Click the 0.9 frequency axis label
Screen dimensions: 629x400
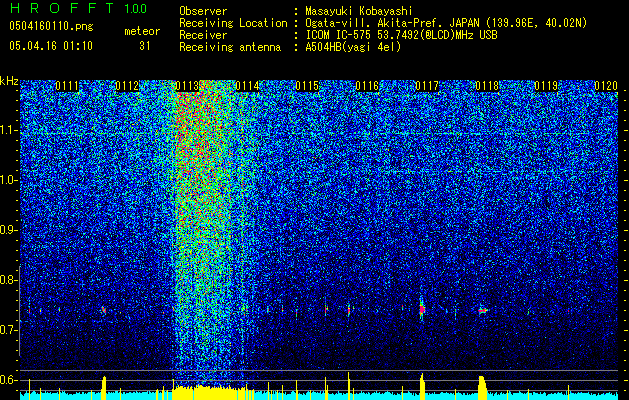click(x=8, y=230)
